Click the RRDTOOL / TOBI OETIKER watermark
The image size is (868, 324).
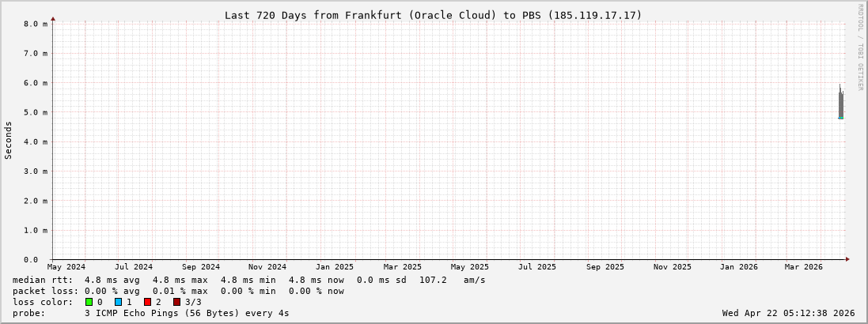(x=860, y=47)
